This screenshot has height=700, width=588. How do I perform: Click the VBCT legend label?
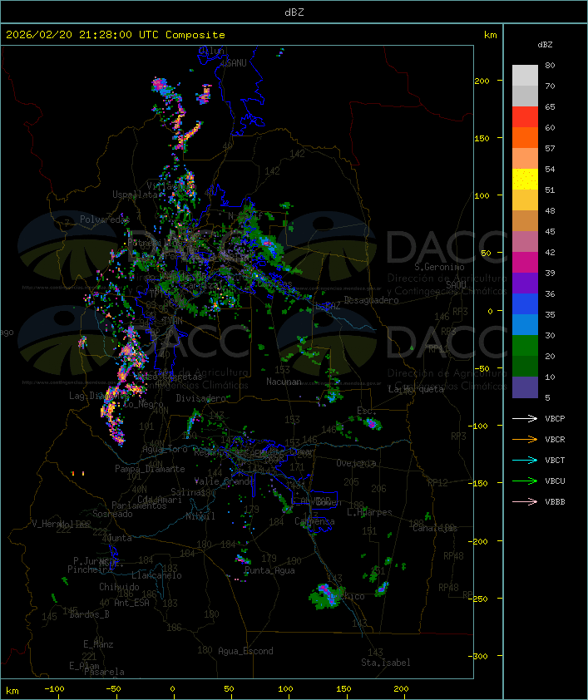coord(555,461)
